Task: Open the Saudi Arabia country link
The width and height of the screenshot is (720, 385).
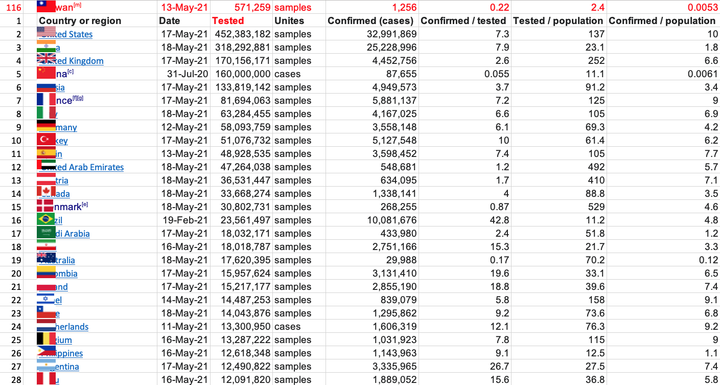Action: (73, 234)
